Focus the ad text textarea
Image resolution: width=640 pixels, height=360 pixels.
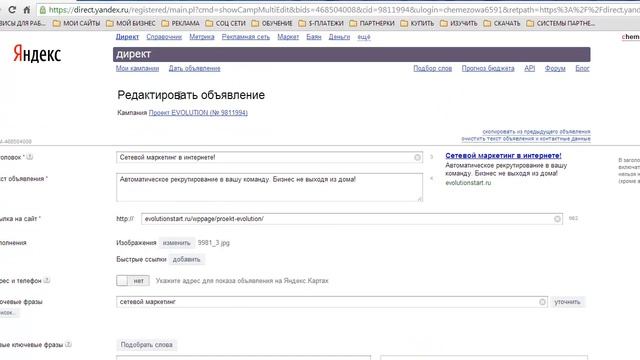[x=269, y=187]
